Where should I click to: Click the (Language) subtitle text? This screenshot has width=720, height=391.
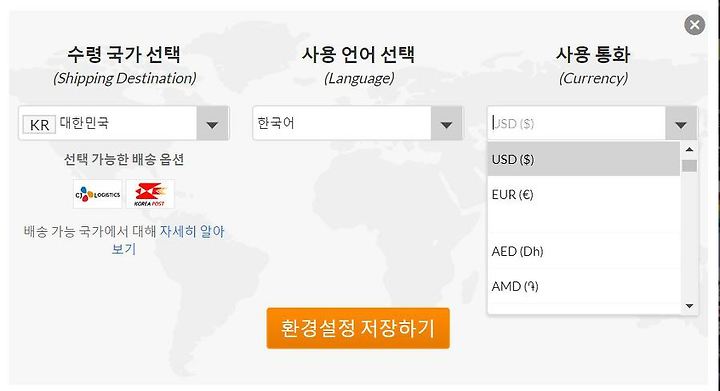point(359,78)
